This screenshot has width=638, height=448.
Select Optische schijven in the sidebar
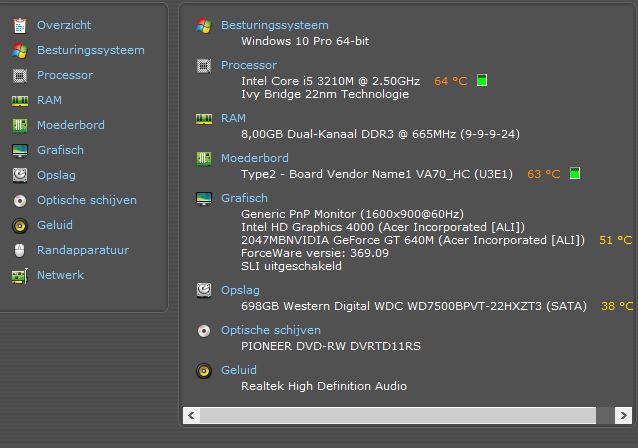(86, 200)
